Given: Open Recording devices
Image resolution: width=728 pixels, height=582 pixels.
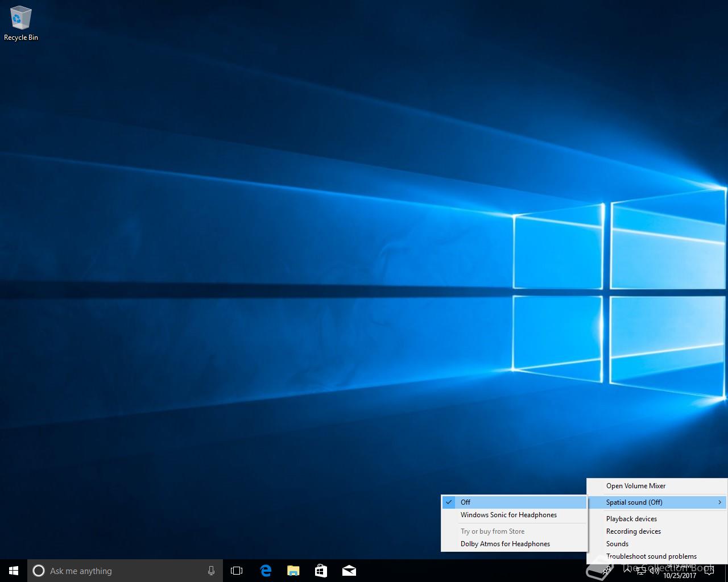Looking at the screenshot, I should pos(657,531).
